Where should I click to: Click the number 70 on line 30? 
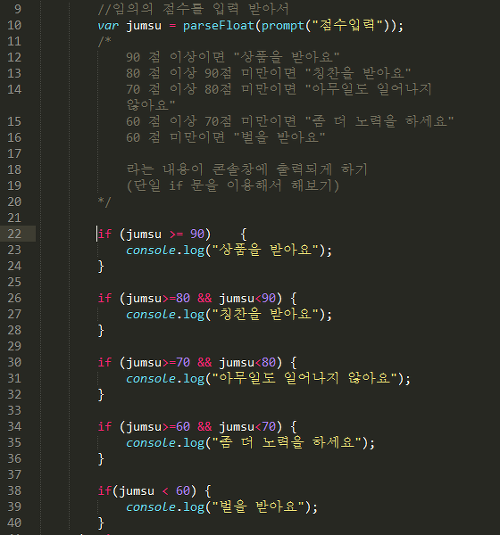tap(183, 362)
